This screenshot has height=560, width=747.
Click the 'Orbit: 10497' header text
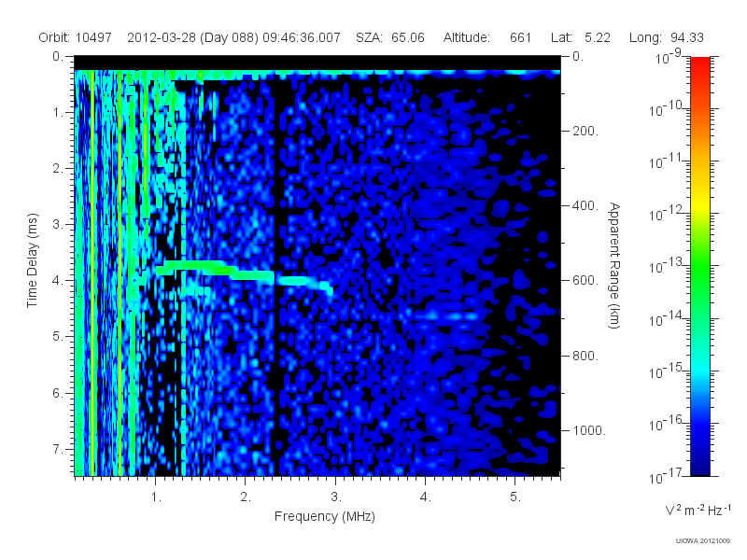point(76,37)
